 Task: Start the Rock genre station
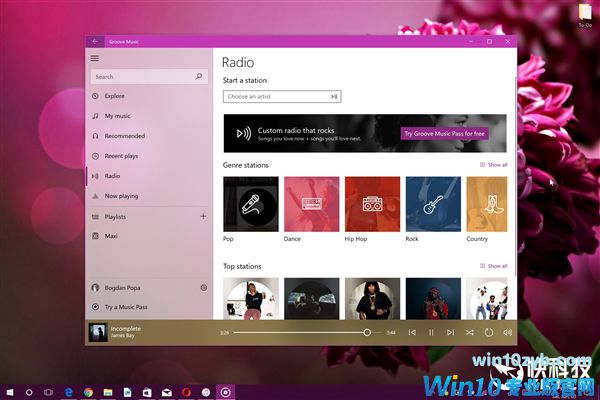pyautogui.click(x=433, y=204)
